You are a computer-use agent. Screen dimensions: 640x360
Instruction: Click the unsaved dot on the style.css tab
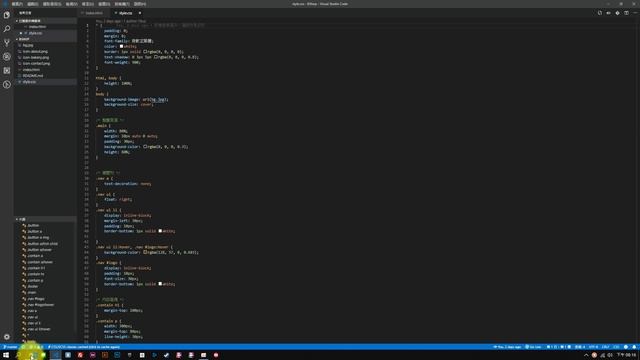pos(140,13)
